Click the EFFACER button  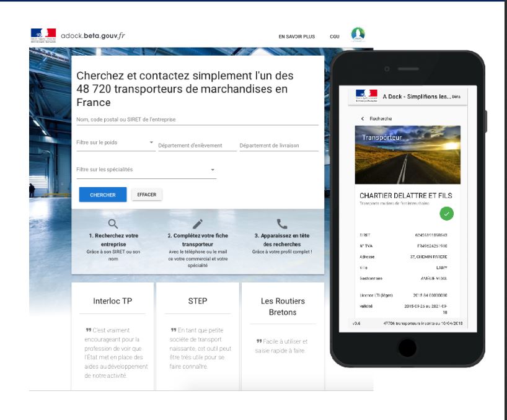(x=146, y=195)
